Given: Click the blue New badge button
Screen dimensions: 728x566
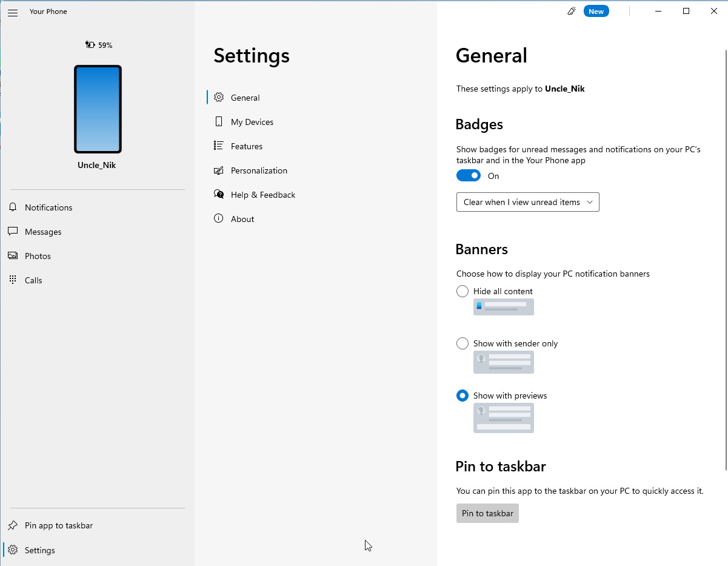Looking at the screenshot, I should [596, 12].
